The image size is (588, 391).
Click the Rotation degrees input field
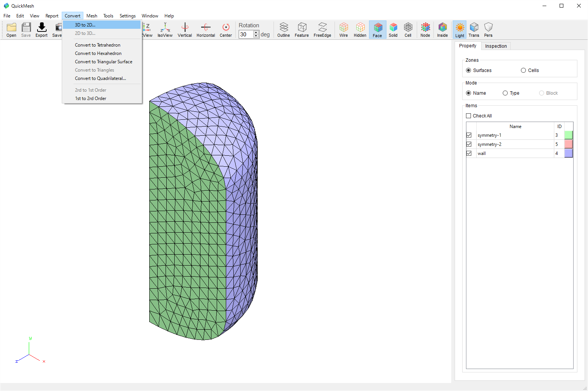click(x=246, y=34)
